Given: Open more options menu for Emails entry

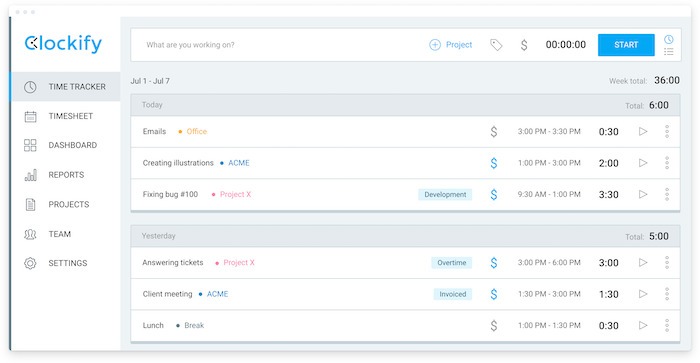Looking at the screenshot, I should coord(667,131).
